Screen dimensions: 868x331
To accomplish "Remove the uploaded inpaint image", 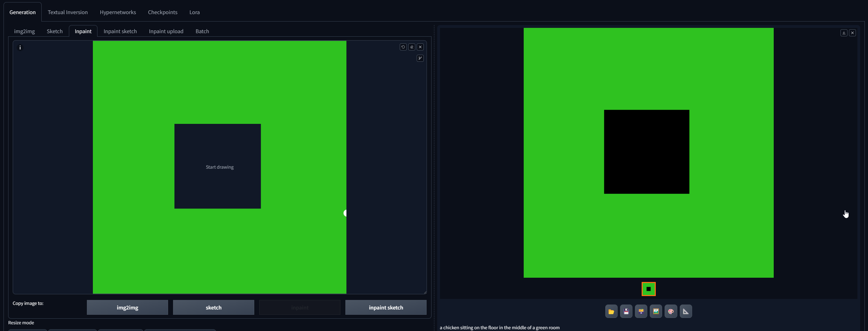I will (x=420, y=47).
